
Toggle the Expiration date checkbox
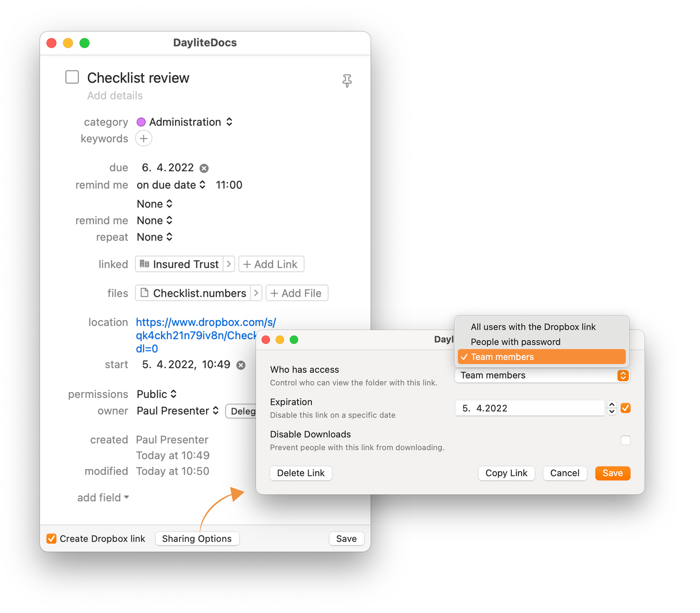[626, 408]
